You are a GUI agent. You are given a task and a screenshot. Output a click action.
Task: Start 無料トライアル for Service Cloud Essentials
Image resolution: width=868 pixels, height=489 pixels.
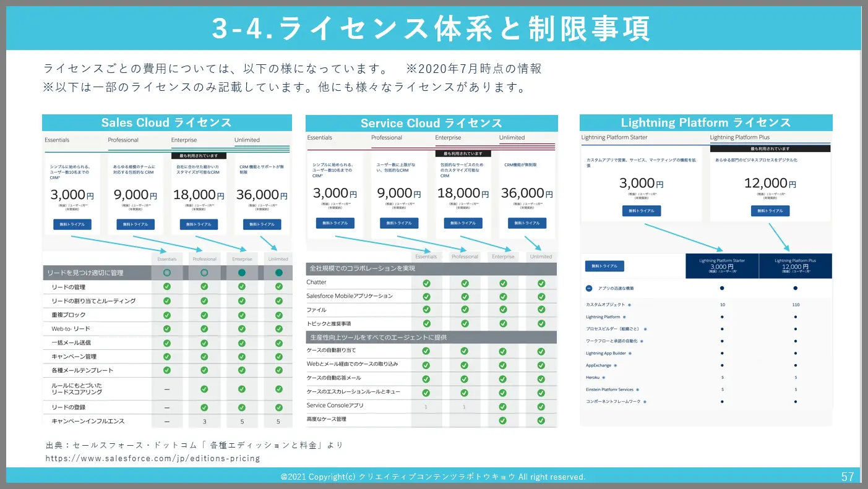click(x=335, y=223)
